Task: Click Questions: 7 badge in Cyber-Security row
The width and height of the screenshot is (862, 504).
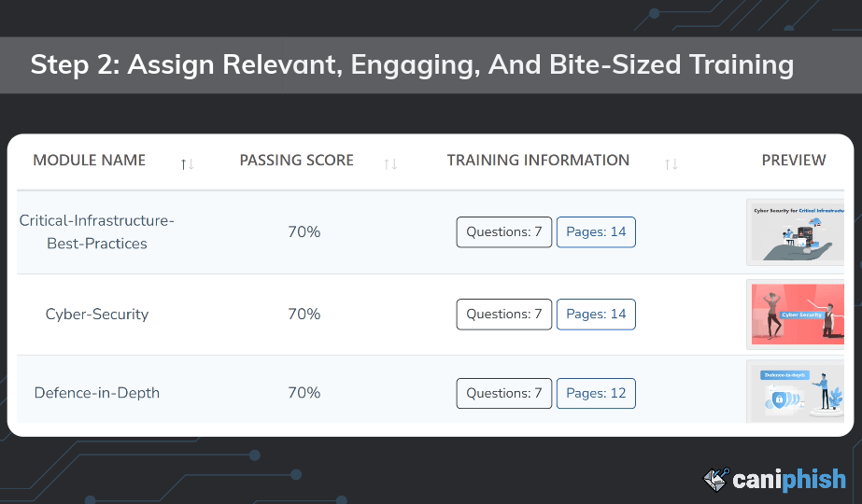Action: (x=504, y=315)
